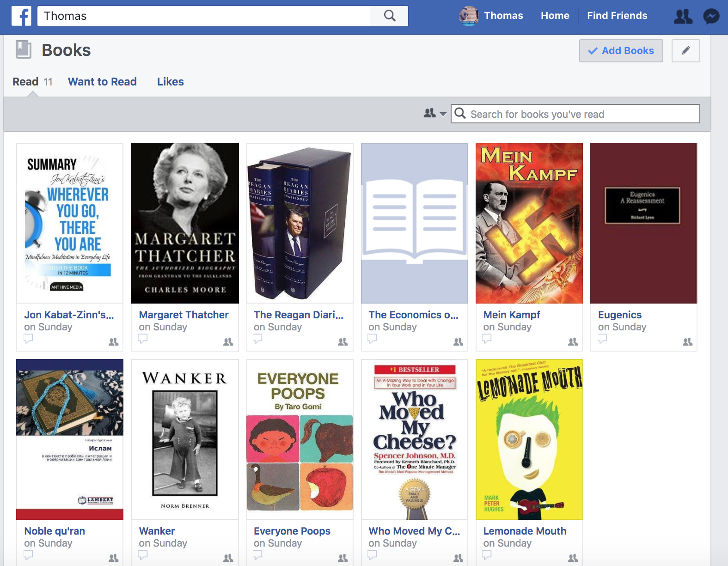Image resolution: width=728 pixels, height=566 pixels.
Task: Click friends audience icon under Wanker
Action: coord(228,558)
